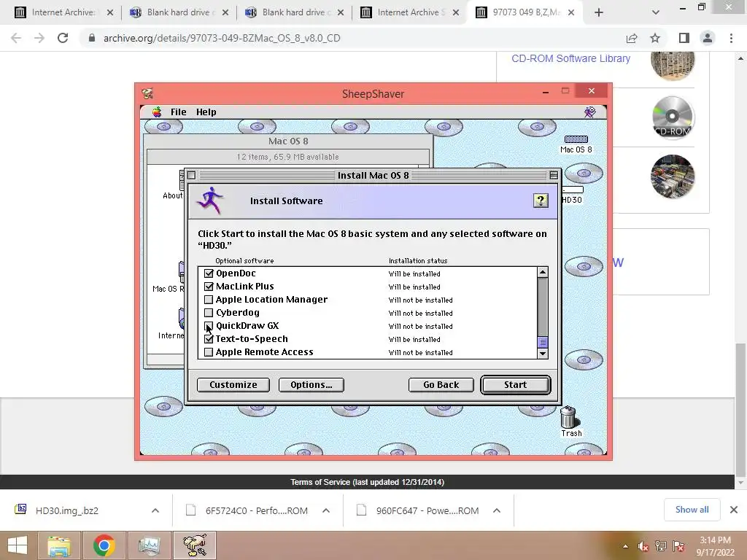Click software list scroll down arrow

point(543,354)
